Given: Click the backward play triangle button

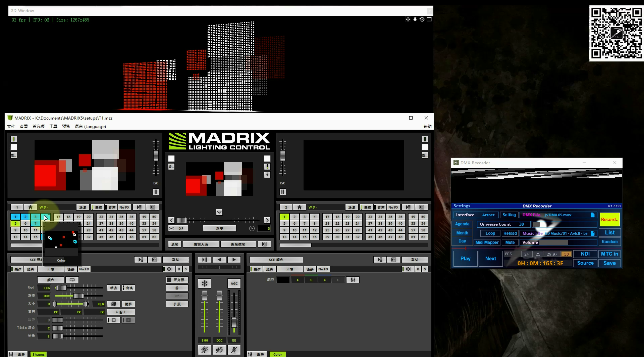Looking at the screenshot, I should click(219, 260).
